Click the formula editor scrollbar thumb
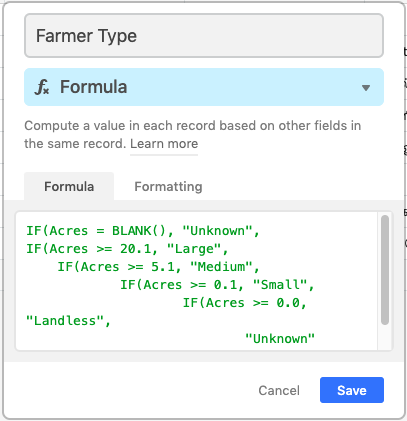407x421 pixels. coord(385,270)
